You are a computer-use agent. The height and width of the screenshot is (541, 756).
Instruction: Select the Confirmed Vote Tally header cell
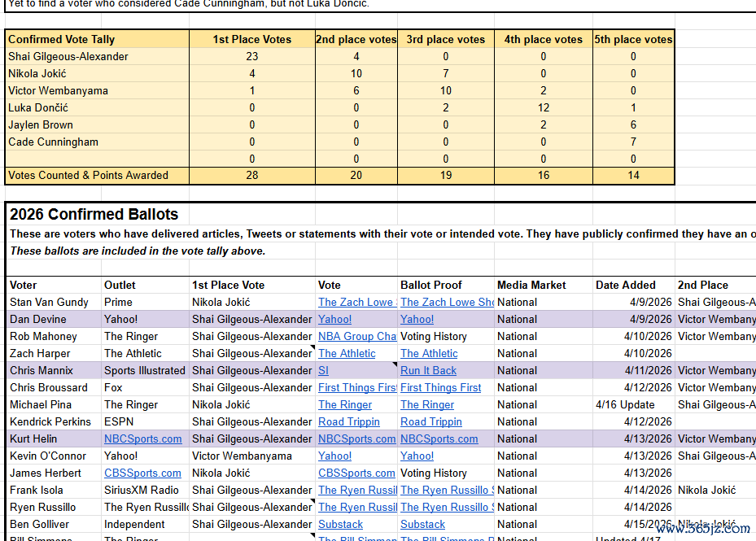(x=62, y=39)
